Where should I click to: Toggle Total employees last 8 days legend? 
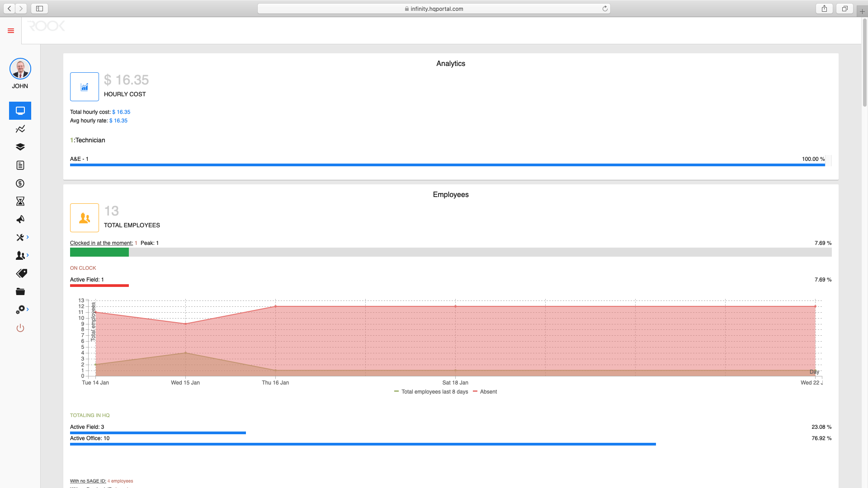click(x=431, y=392)
